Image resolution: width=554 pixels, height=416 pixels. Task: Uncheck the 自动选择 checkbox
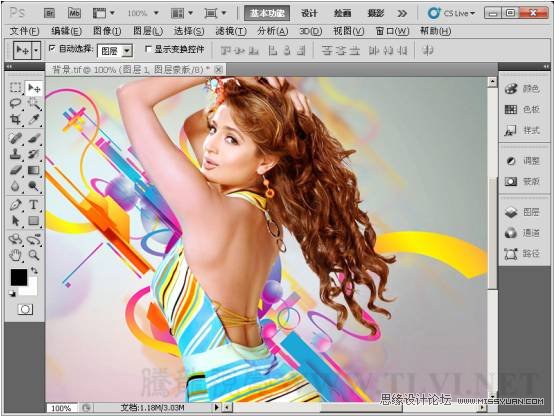[x=52, y=48]
